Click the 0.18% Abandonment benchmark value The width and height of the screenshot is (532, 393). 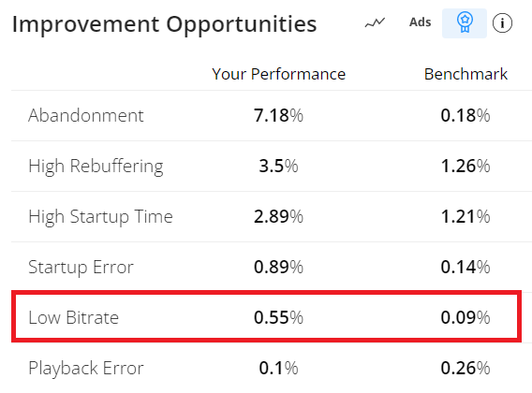465,115
